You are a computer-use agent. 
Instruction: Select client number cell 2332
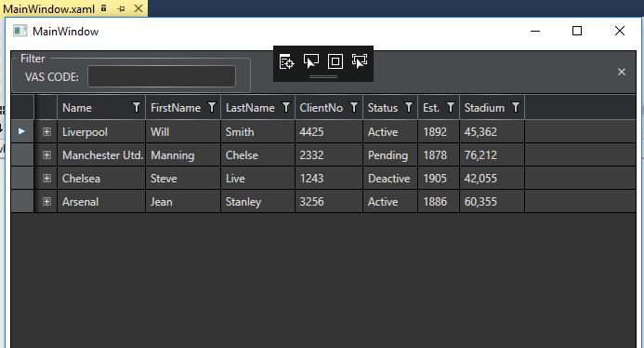pos(329,155)
